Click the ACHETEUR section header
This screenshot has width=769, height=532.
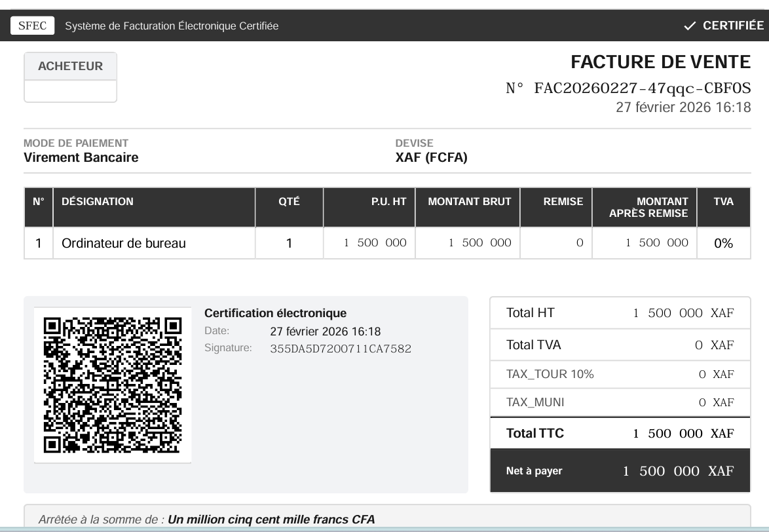coord(70,66)
